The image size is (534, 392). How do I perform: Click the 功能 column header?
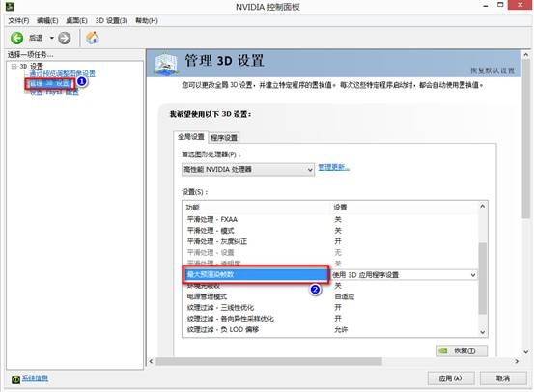pyautogui.click(x=192, y=208)
